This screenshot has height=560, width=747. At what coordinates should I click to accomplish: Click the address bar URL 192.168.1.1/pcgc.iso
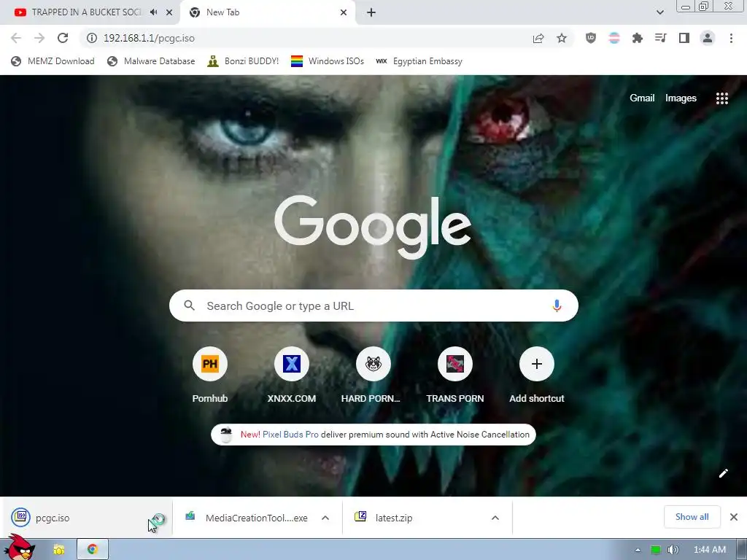pos(149,38)
